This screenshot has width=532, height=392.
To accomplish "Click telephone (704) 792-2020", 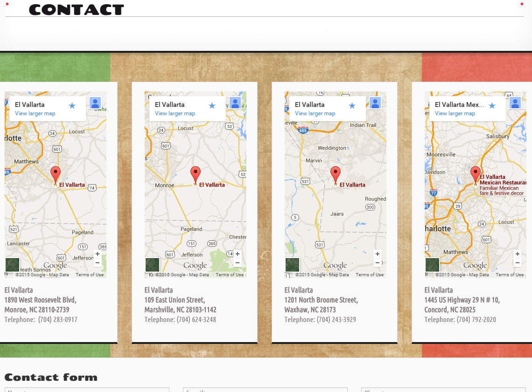I will tap(476, 320).
